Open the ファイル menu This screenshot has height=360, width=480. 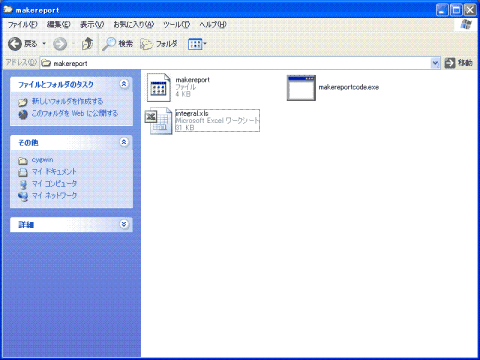pyautogui.click(x=23, y=24)
